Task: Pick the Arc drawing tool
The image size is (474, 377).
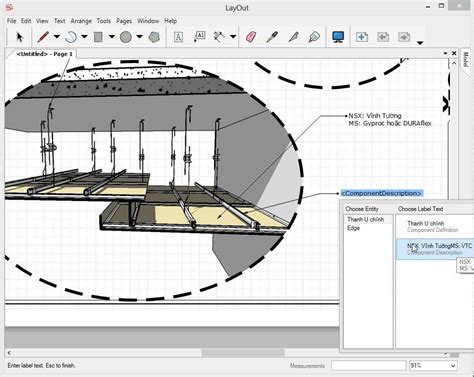Action: pyautogui.click(x=71, y=37)
